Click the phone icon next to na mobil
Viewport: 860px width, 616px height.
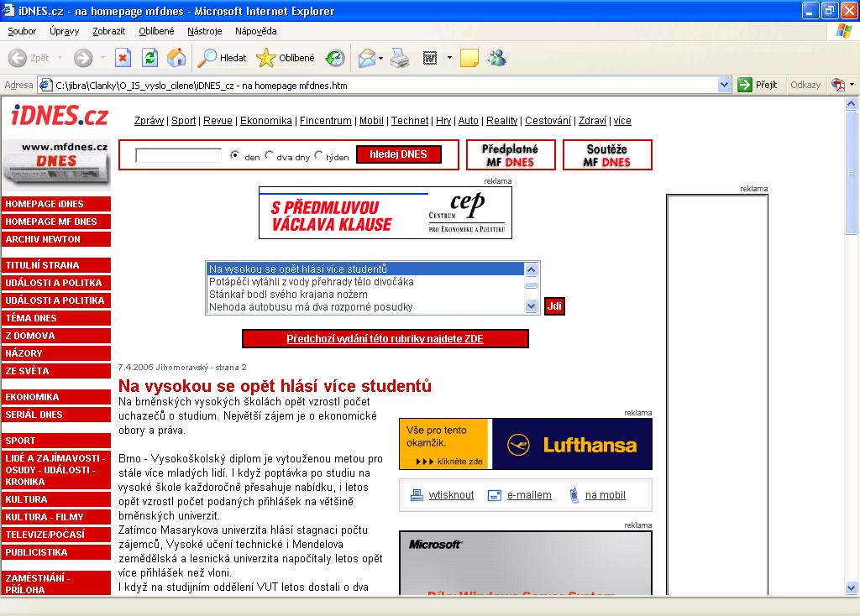[574, 494]
